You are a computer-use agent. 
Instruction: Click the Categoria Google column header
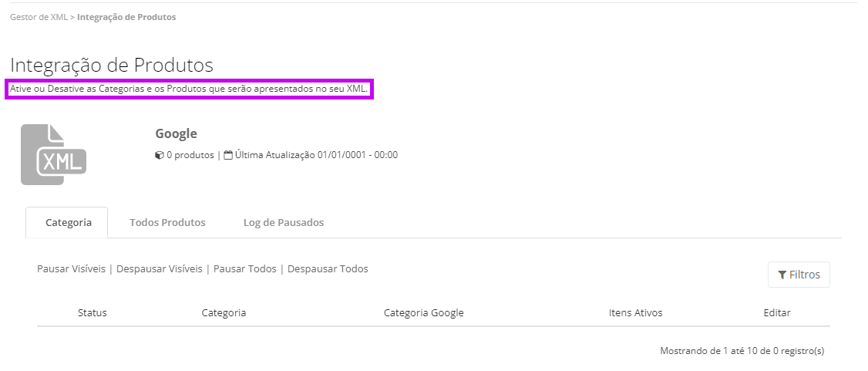423,313
